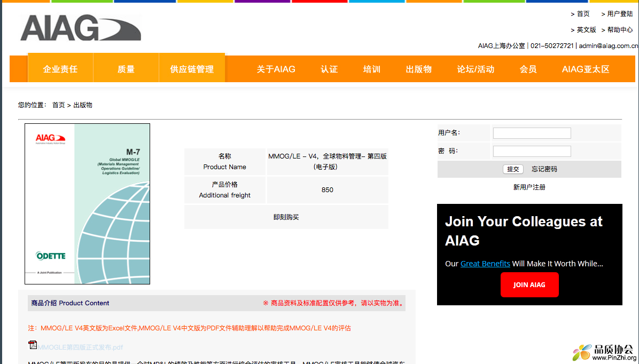Screen dimensions: 639x364
Task: Click the M-7 MMOG/LE book cover image
Action: click(87, 203)
